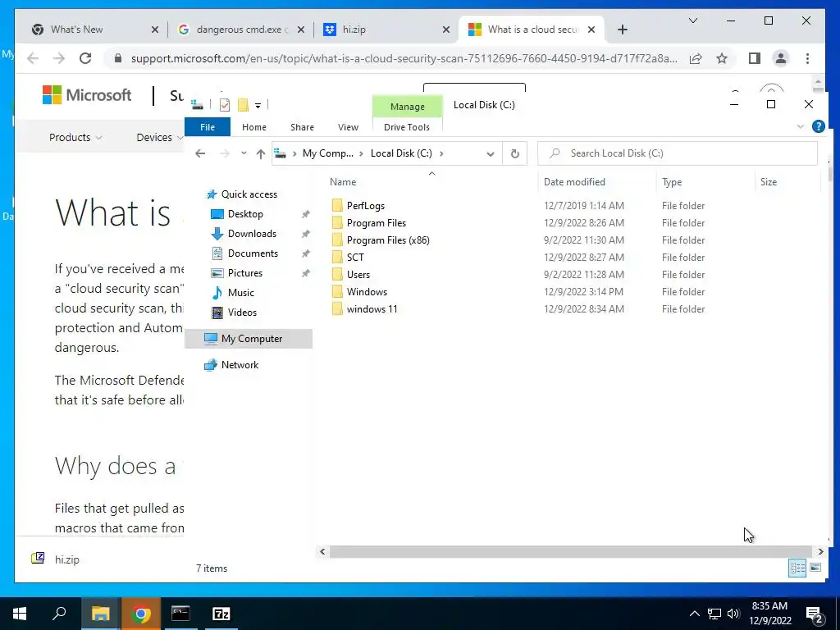Share this page from Chrome address bar
This screenshot has height=630, width=840.
[x=696, y=58]
